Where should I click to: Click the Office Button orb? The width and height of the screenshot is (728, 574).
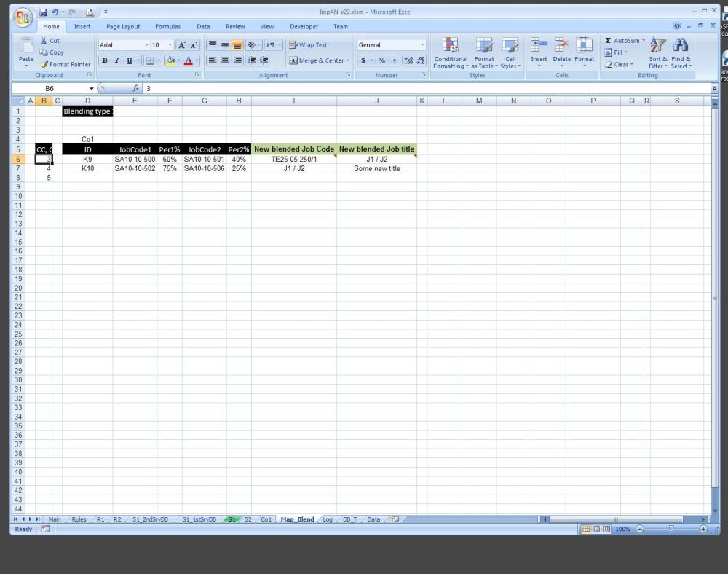[x=23, y=16]
